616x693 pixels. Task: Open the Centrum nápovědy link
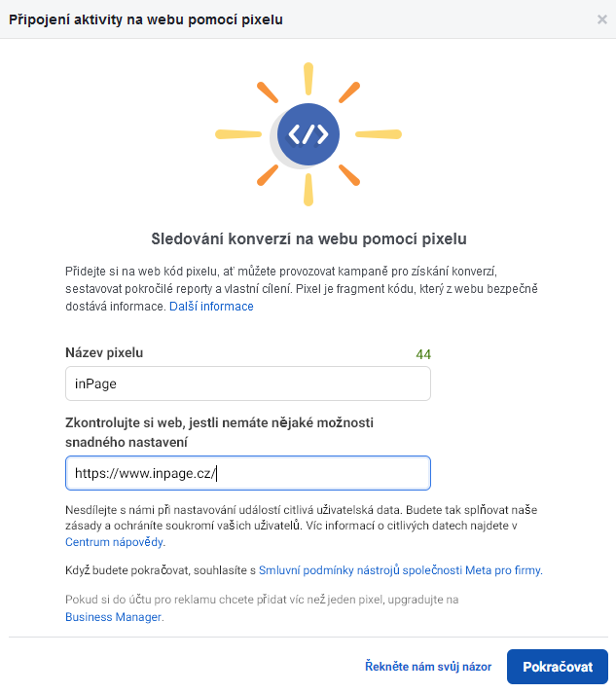[115, 542]
